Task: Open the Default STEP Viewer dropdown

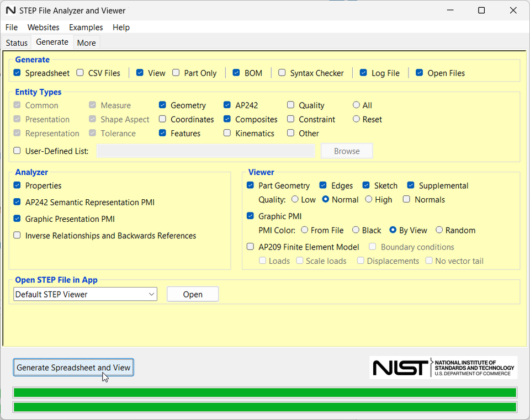Action: 151,294
